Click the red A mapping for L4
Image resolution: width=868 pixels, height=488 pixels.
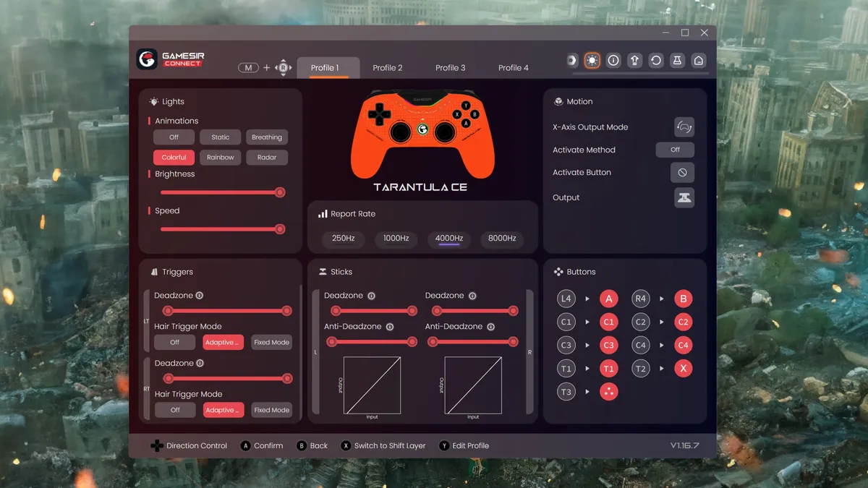coord(609,299)
